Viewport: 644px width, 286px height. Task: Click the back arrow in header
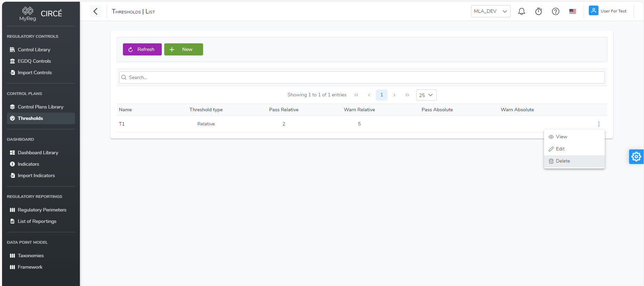point(95,11)
